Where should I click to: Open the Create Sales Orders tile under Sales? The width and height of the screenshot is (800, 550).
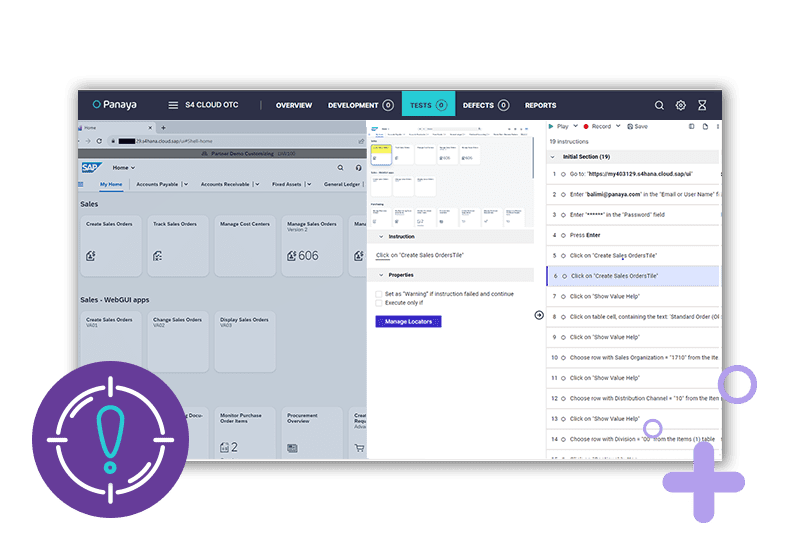(111, 246)
